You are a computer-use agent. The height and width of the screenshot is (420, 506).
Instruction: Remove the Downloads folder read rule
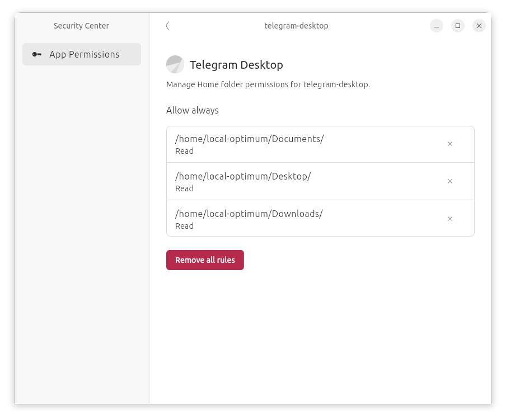[x=450, y=219]
